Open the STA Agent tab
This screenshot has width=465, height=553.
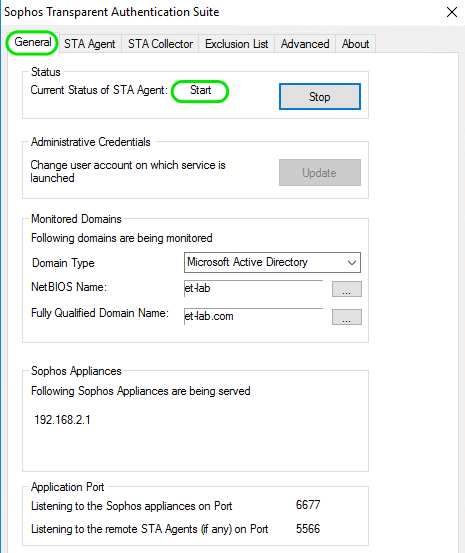[90, 44]
